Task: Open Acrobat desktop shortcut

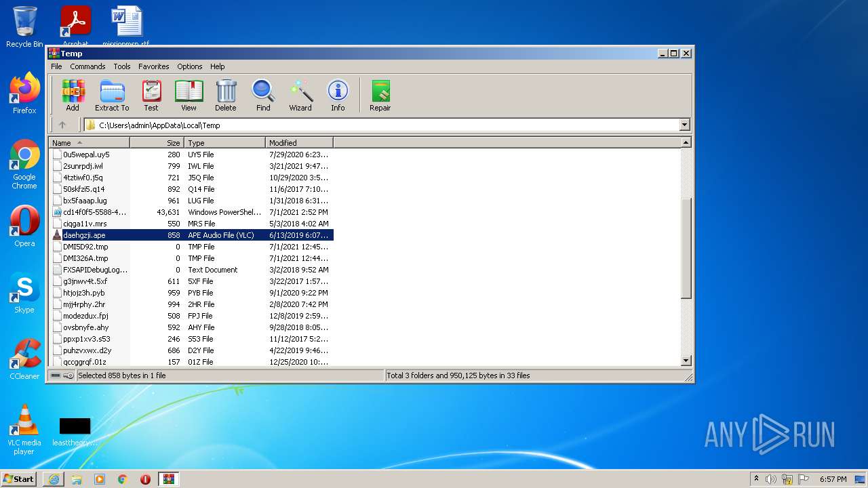Action: click(75, 26)
